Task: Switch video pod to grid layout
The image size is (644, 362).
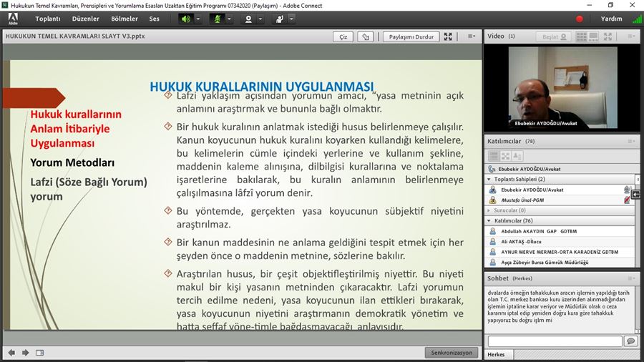Action: 581,36
